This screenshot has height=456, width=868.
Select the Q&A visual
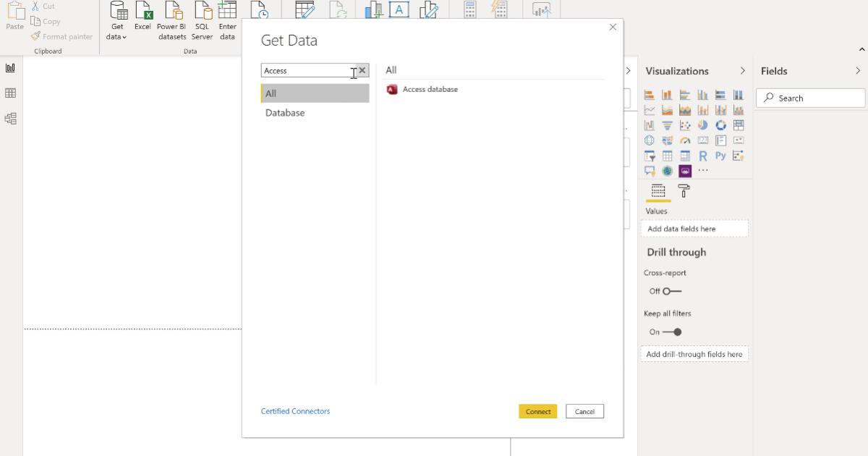649,172
